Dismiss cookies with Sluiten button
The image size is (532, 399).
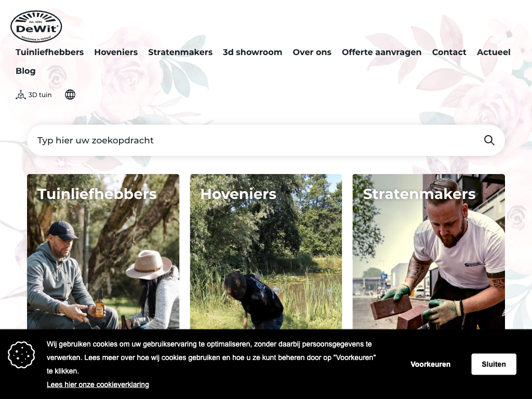point(494,364)
